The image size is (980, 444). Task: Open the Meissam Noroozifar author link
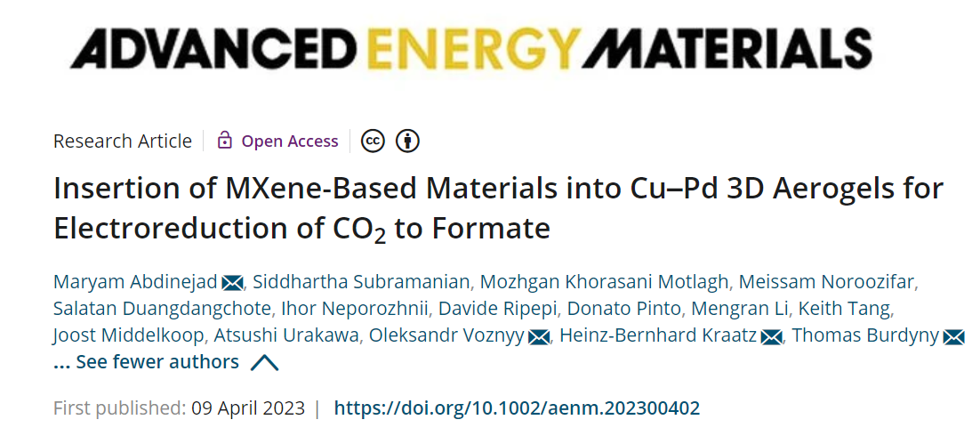[x=828, y=282]
